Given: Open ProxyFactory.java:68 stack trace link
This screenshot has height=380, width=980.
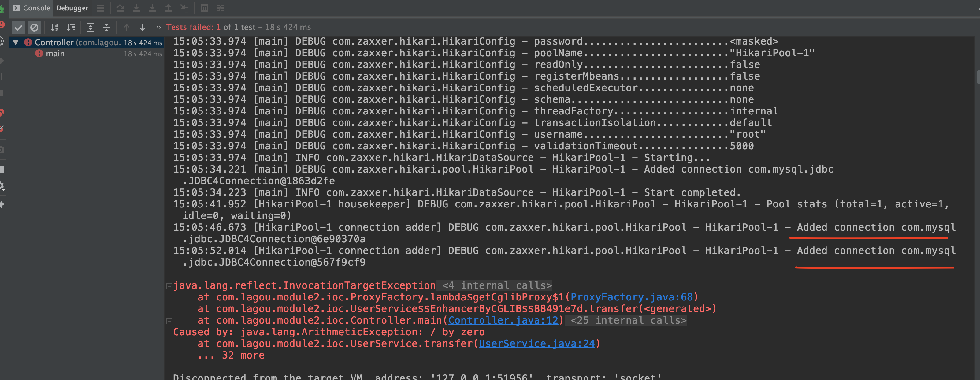Looking at the screenshot, I should 632,297.
